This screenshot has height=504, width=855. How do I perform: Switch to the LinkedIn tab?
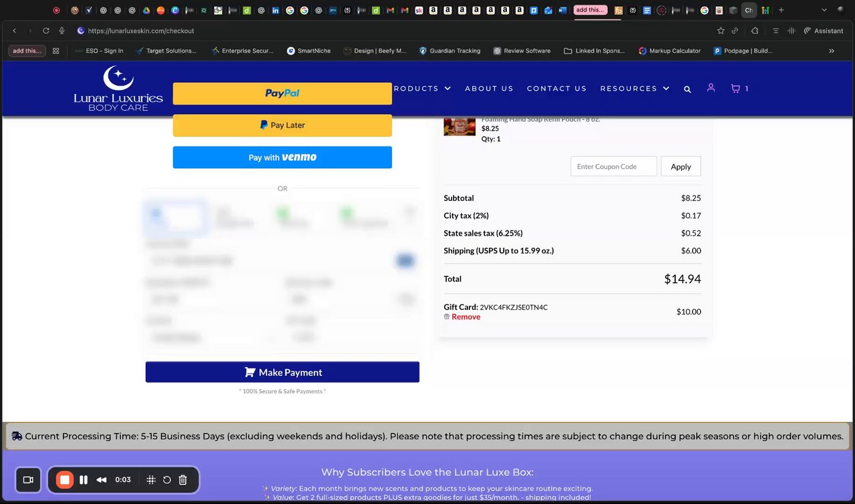tap(275, 10)
